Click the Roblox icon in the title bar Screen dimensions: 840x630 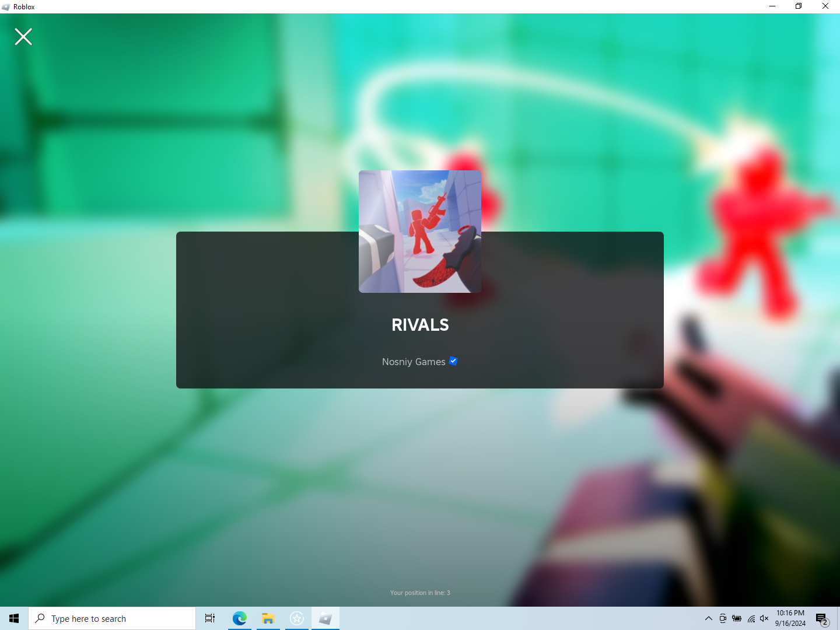[x=6, y=7]
